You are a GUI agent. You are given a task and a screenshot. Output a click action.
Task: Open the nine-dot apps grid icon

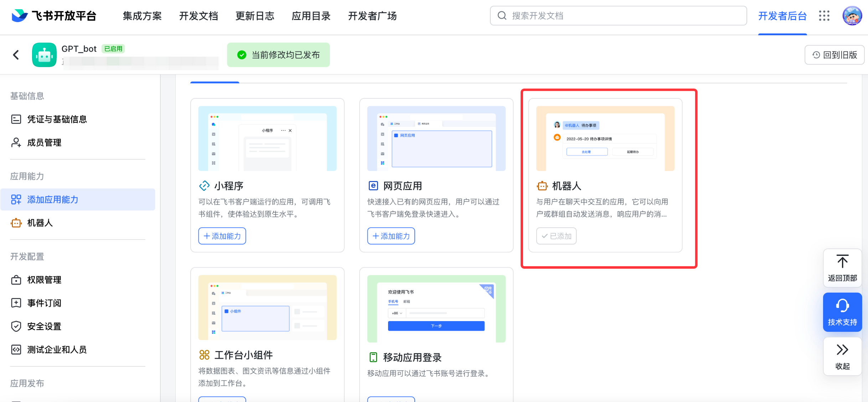824,16
